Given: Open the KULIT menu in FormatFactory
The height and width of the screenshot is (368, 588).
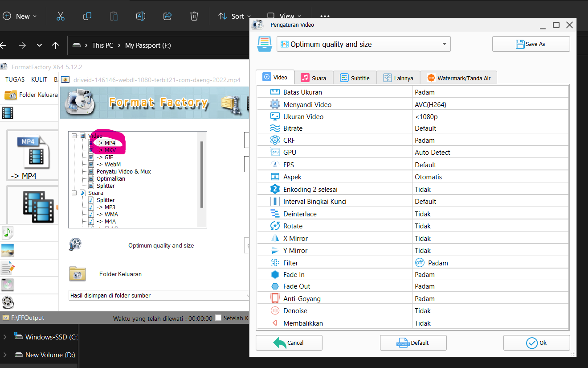Looking at the screenshot, I should pos(39,79).
